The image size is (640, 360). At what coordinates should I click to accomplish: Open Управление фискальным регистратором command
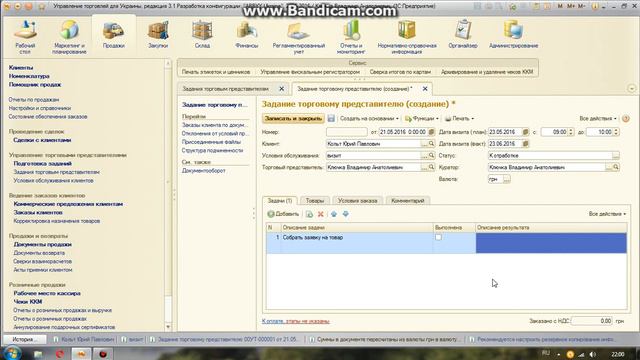[310, 72]
